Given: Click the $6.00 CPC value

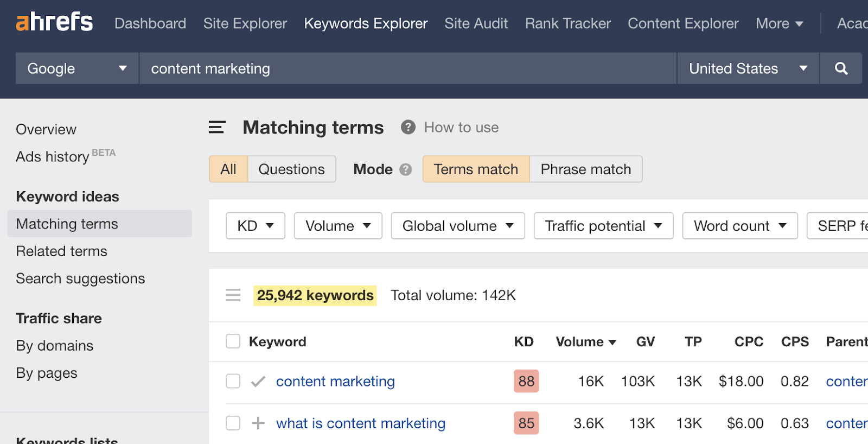Looking at the screenshot, I should (x=745, y=423).
